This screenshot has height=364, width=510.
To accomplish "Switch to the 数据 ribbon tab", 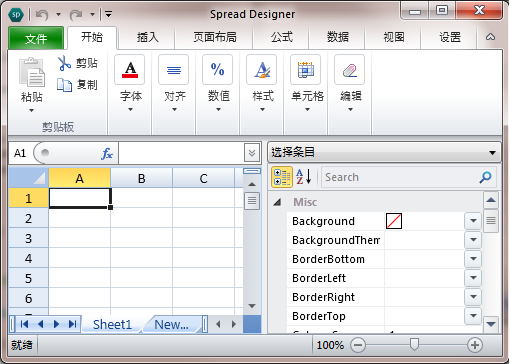I will tap(338, 37).
